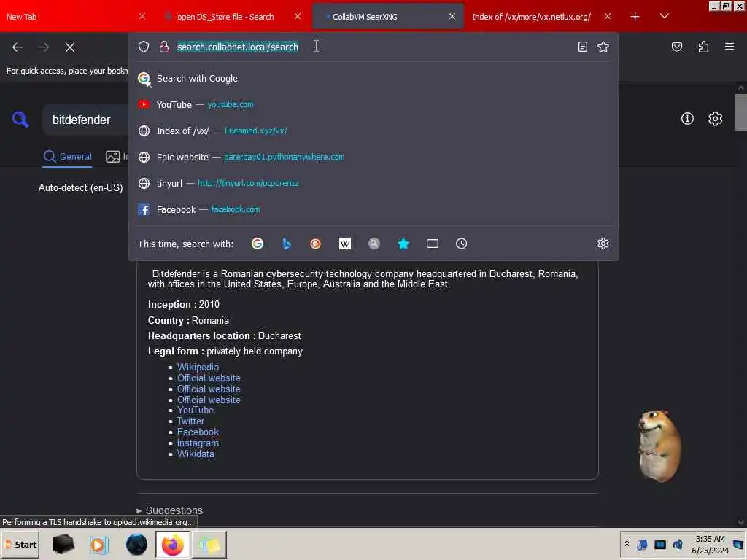Search this time with Google icon
The width and height of the screenshot is (747, 560).
coord(258,244)
